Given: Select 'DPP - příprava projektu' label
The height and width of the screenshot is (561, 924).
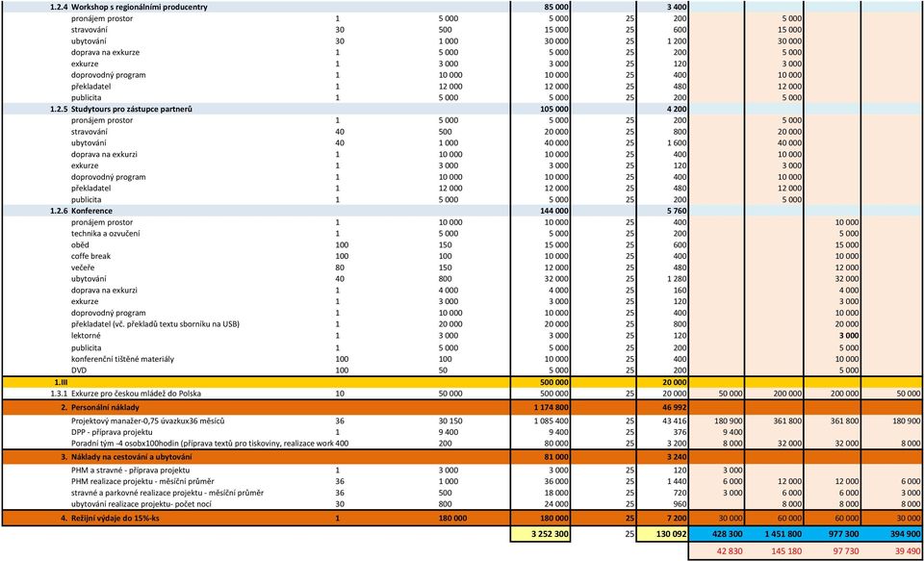Looking at the screenshot, I should (x=112, y=432).
